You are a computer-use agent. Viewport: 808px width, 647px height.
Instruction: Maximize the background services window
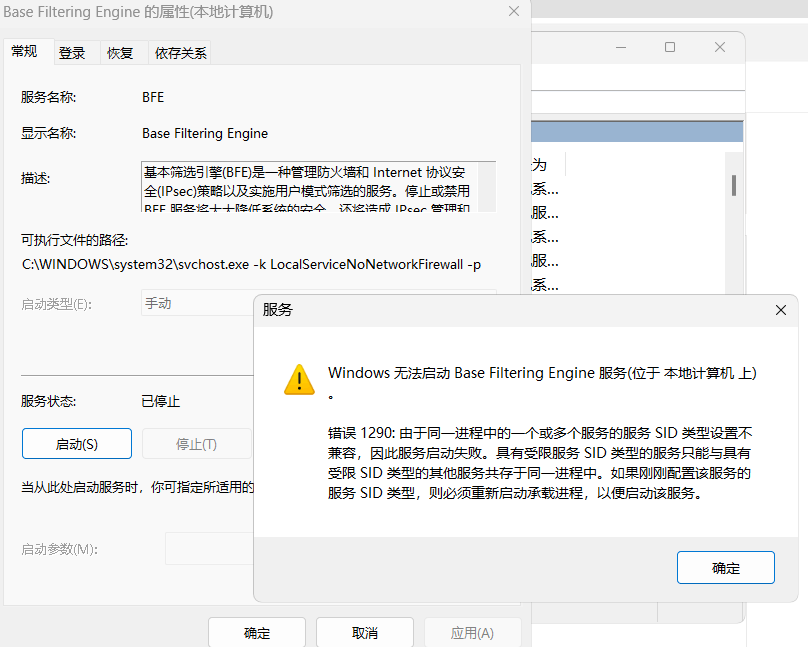pos(670,47)
